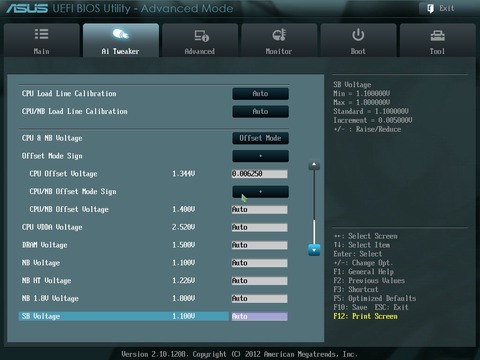Viewport: 480px width, 360px height.
Task: Select the CPU & NB Voltage label
Action: pyautogui.click(x=52, y=138)
